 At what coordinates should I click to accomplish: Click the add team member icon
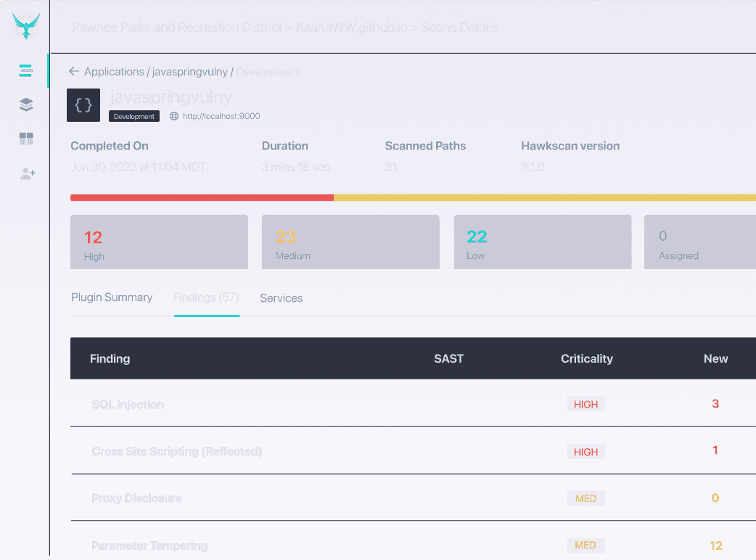pyautogui.click(x=26, y=173)
